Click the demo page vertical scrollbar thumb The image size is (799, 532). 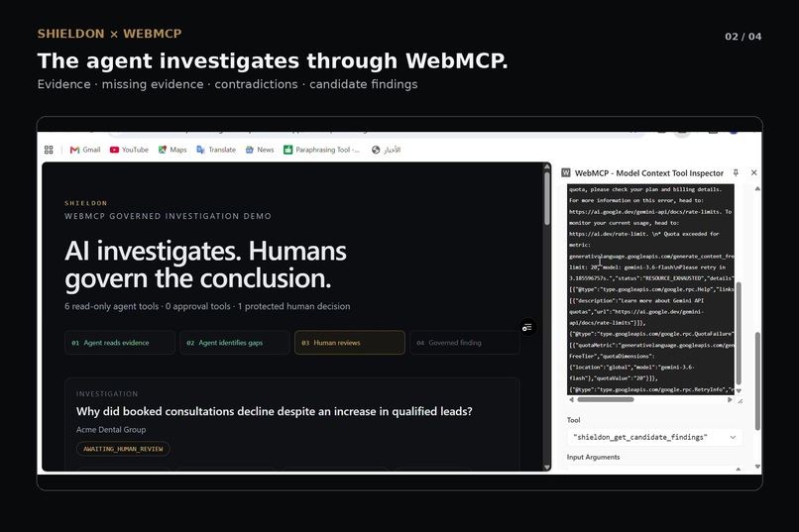547,198
